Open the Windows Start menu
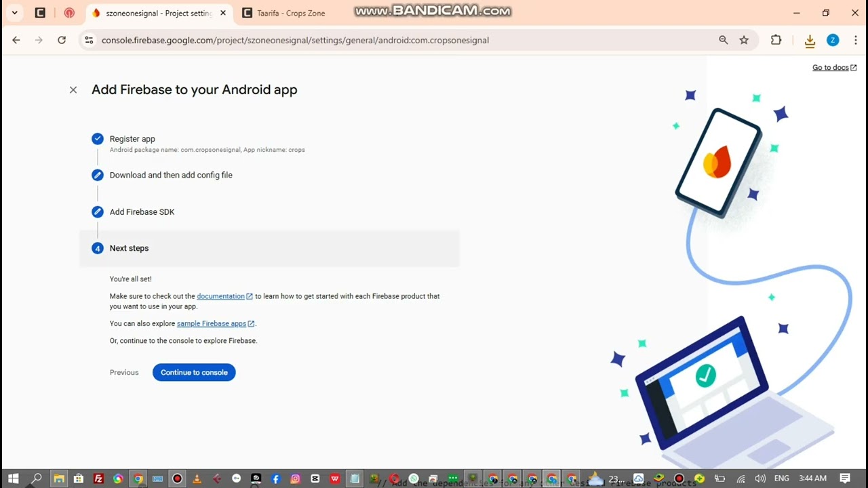 click(x=14, y=479)
